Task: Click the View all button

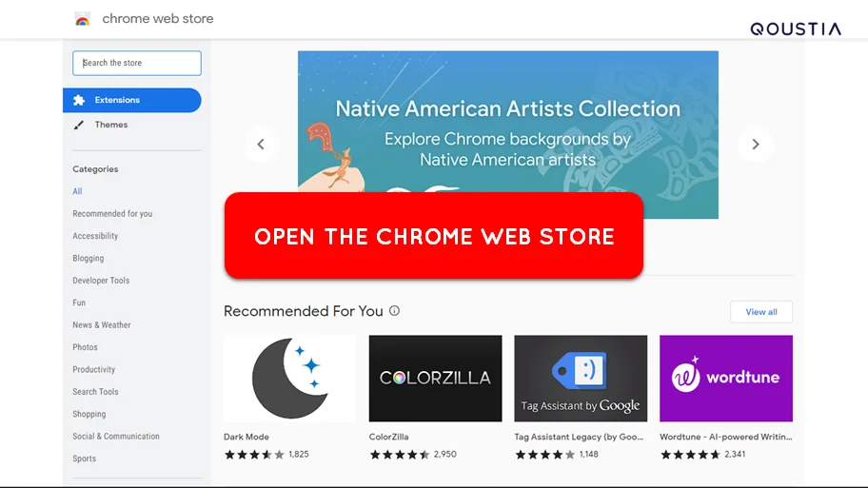Action: [761, 312]
